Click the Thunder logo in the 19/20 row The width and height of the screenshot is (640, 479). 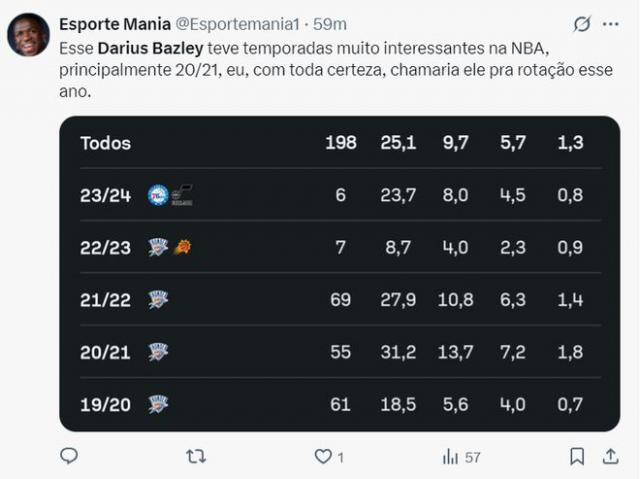[158, 404]
